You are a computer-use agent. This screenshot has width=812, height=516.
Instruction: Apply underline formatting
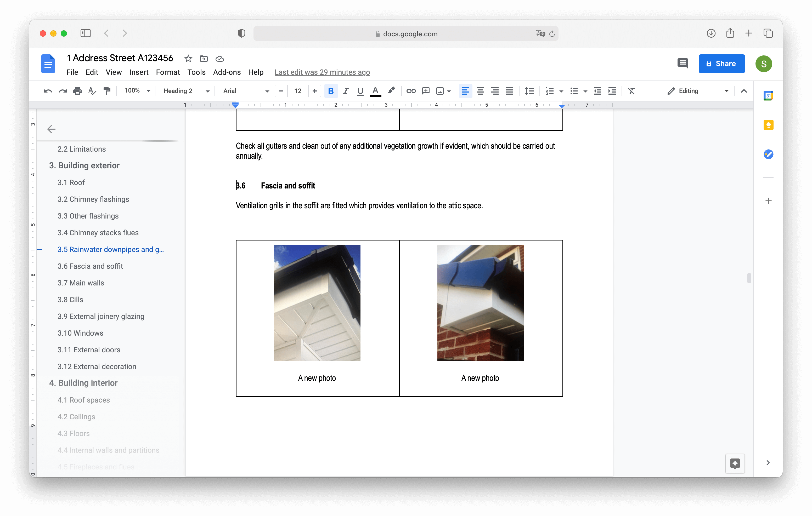(360, 91)
